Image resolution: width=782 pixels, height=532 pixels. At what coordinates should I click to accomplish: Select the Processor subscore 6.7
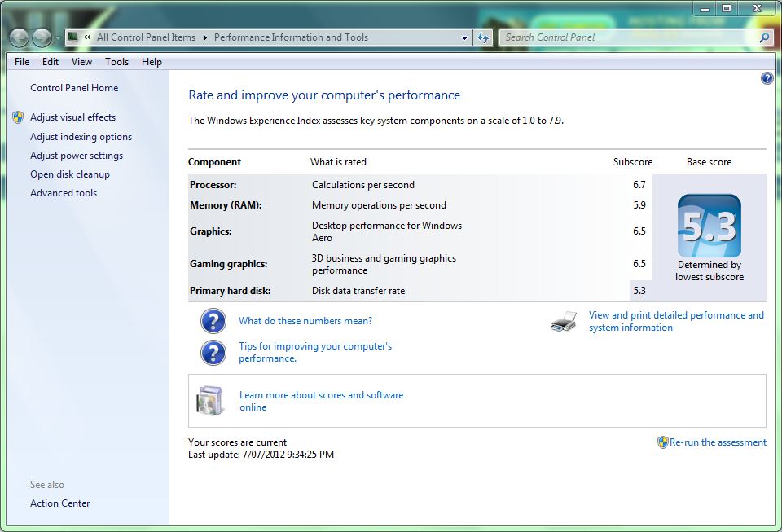639,185
